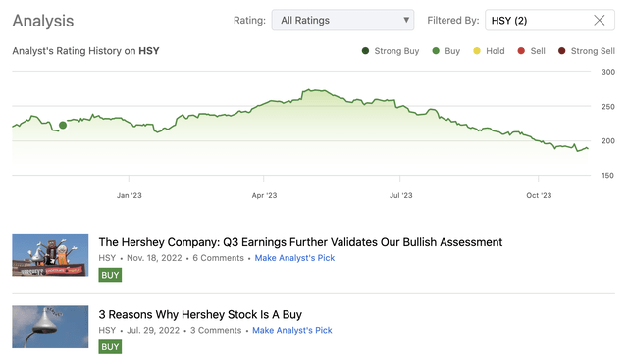Toggle the Hold legend item

489,51
